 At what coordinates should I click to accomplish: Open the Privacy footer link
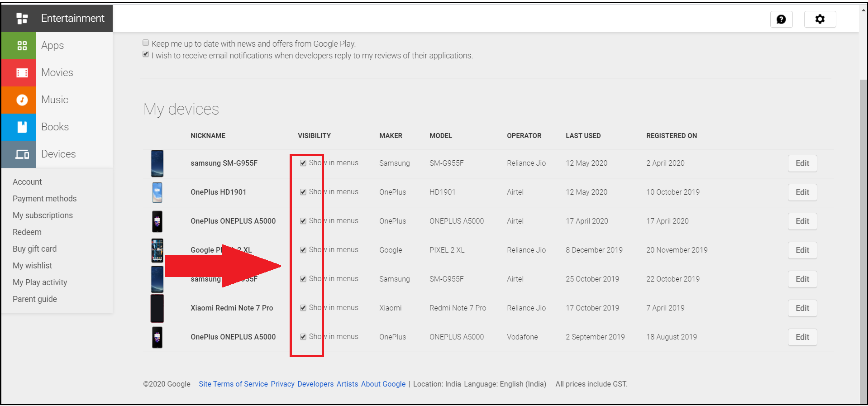283,384
